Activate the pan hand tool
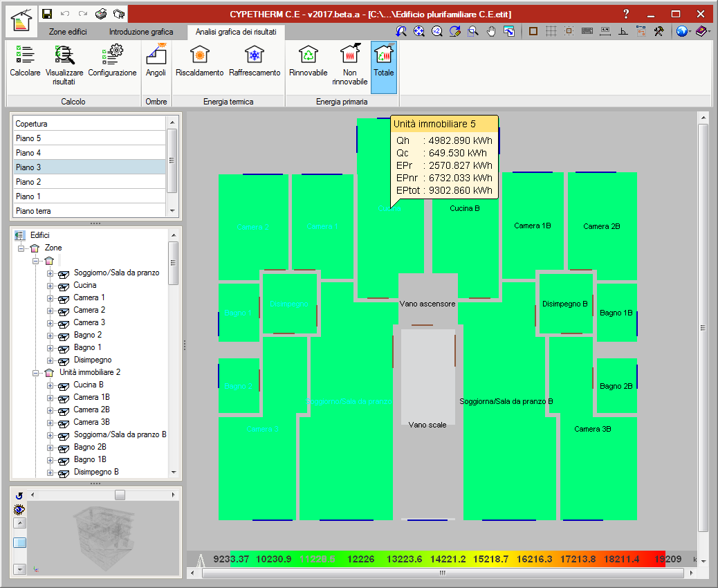 491,31
